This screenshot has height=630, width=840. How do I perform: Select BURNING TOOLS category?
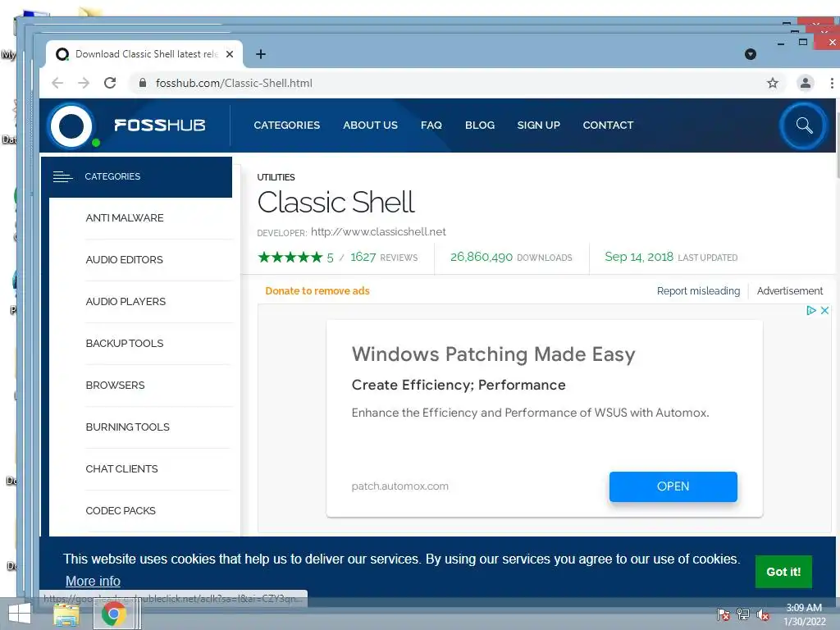click(127, 427)
